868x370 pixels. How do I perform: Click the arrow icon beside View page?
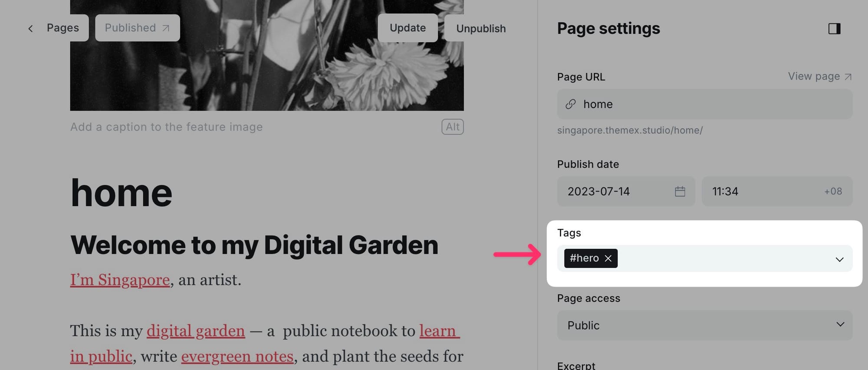(848, 77)
